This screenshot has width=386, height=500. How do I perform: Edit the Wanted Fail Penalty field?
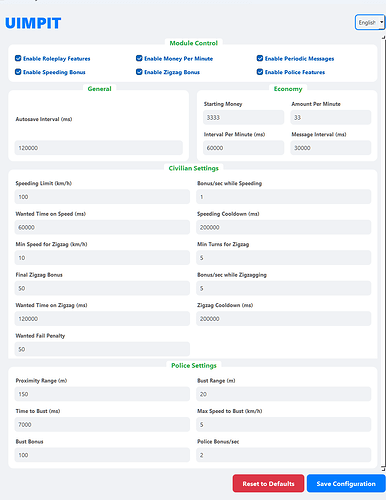(102, 349)
